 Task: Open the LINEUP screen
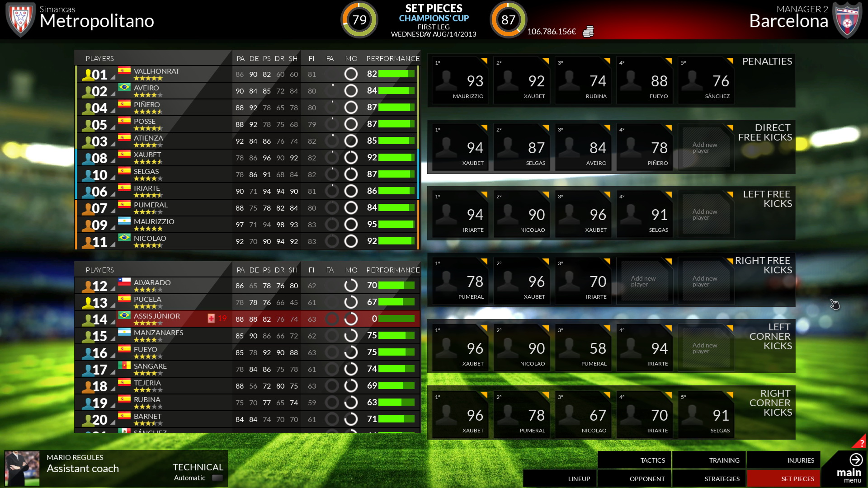click(x=579, y=479)
